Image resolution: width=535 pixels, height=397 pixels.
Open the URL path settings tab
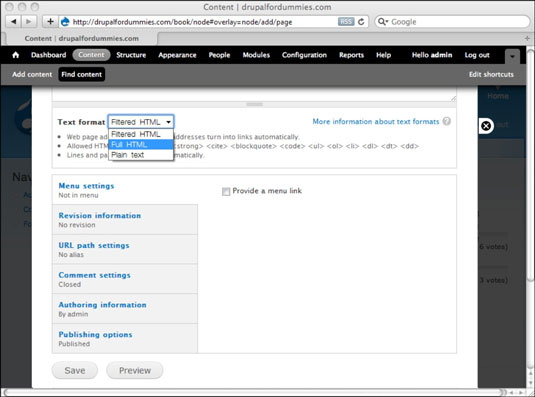pyautogui.click(x=125, y=249)
